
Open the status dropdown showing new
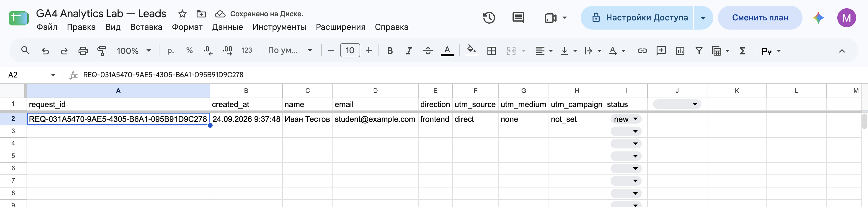pos(626,119)
